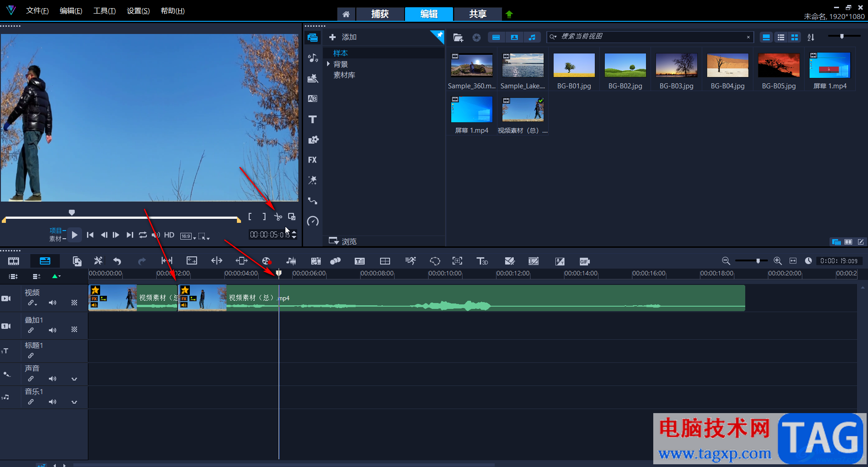Open ripple editing dropdown on 视频 track
The width and height of the screenshot is (868, 467).
click(x=32, y=303)
